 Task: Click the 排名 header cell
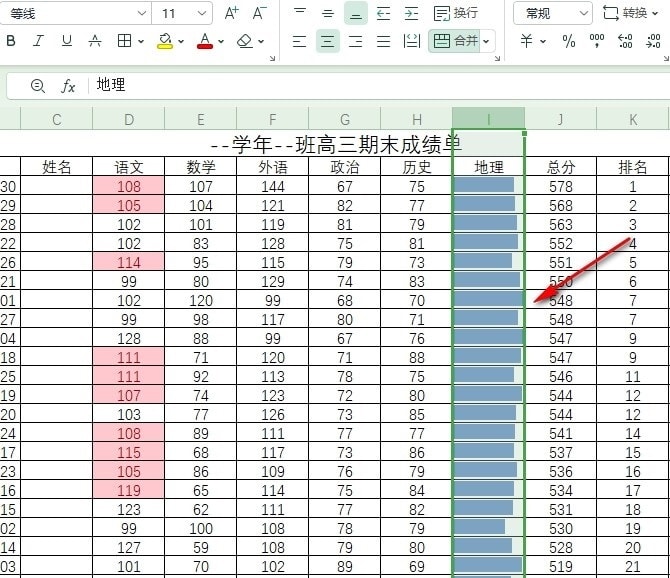[x=633, y=167]
